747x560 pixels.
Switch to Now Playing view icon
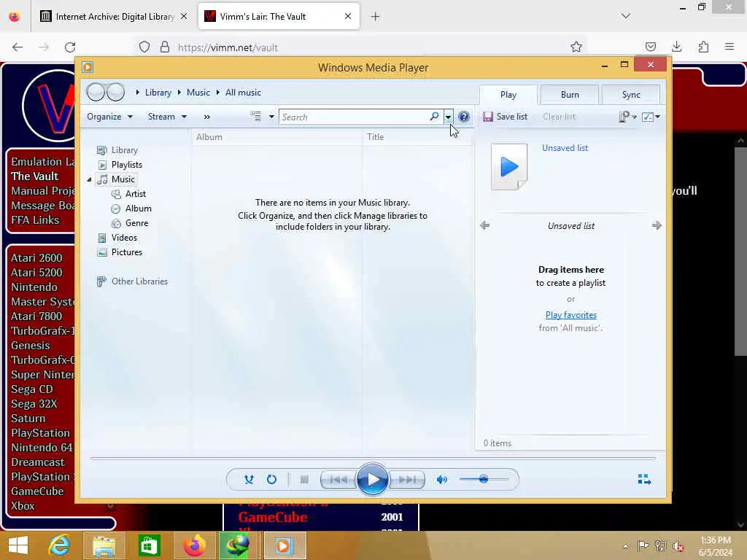[644, 479]
